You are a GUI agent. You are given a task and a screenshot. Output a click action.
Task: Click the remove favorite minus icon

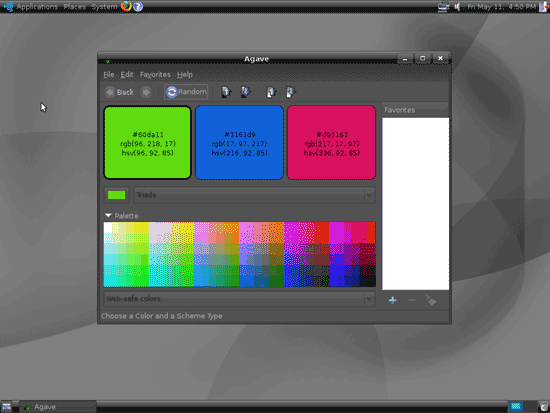pyautogui.click(x=412, y=300)
